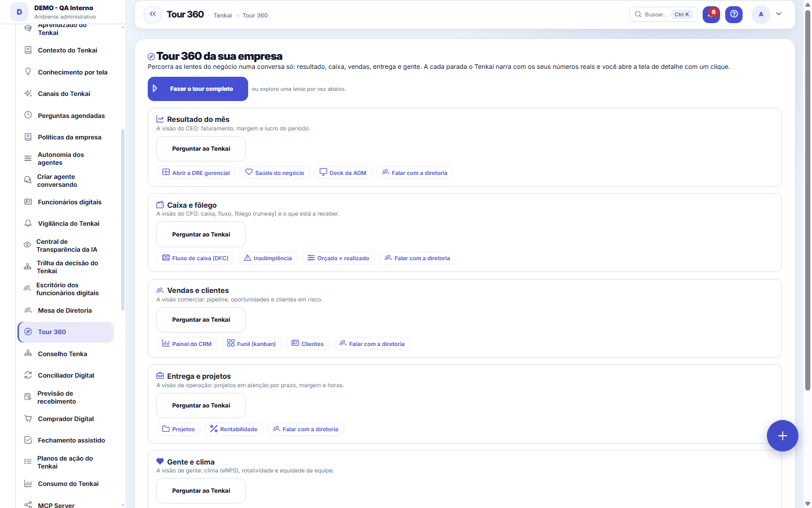Open the Inadimplência chip
The width and height of the screenshot is (812, 508).
click(x=268, y=258)
